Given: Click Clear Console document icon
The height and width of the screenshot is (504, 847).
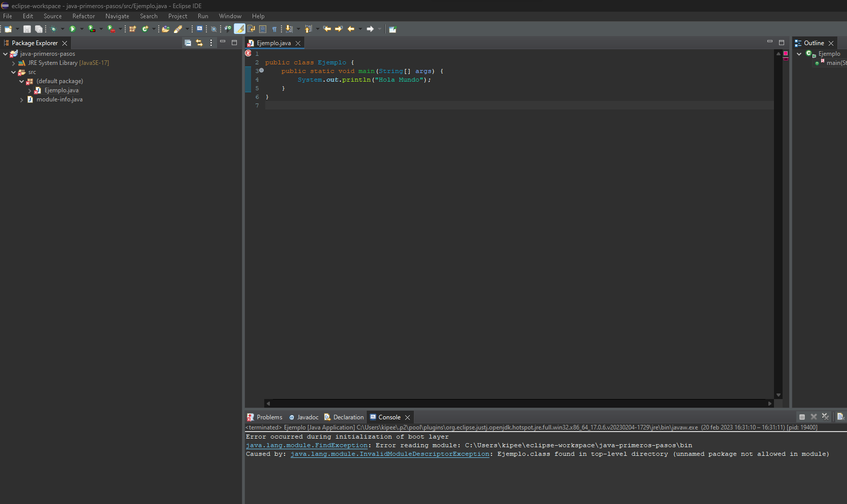Looking at the screenshot, I should pos(840,417).
